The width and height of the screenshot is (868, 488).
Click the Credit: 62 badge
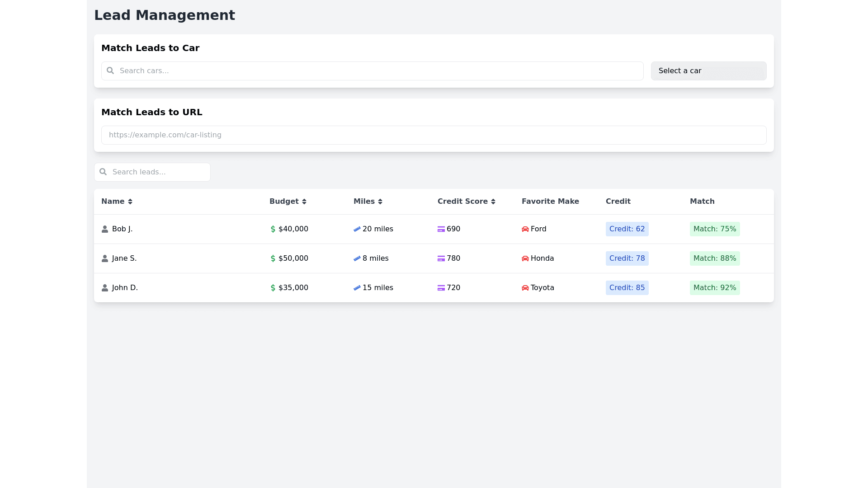[627, 229]
